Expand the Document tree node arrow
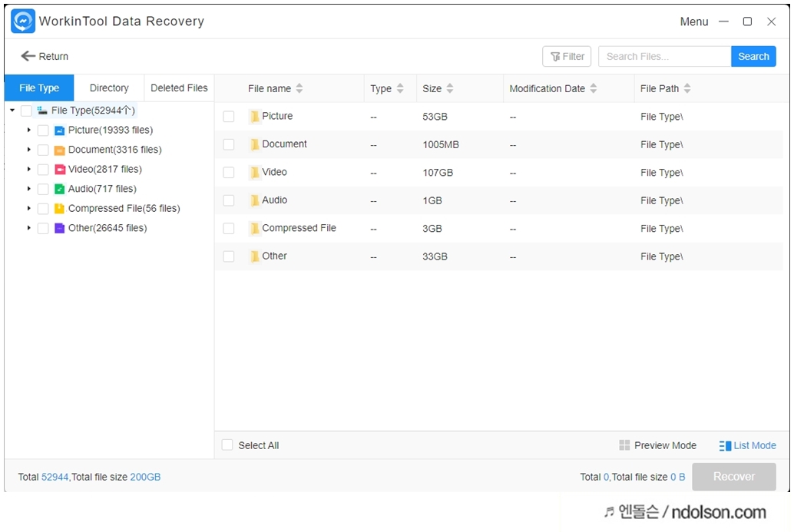Viewport: 794px width, 532px height. 29,150
